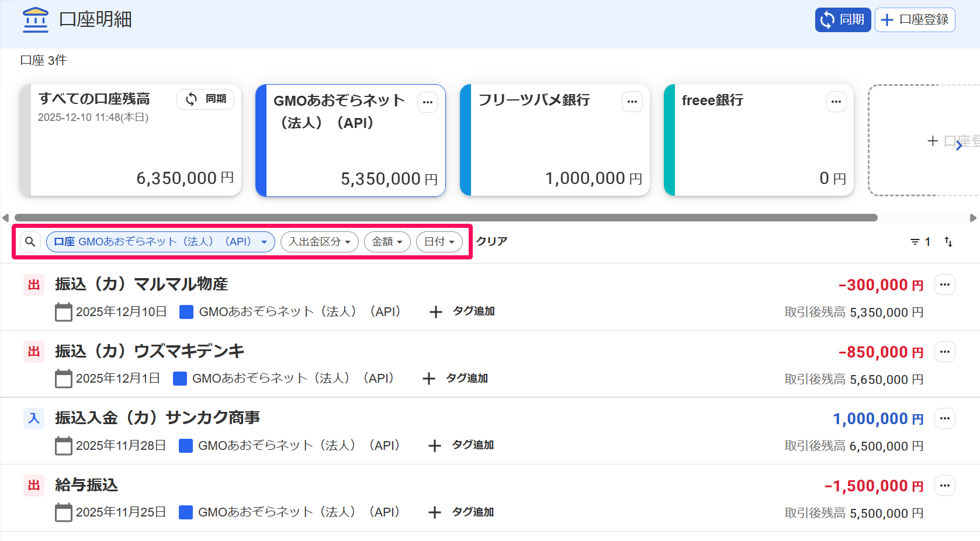Click the bank building icon beside 口座明細
This screenshot has width=980, height=541.
click(36, 20)
